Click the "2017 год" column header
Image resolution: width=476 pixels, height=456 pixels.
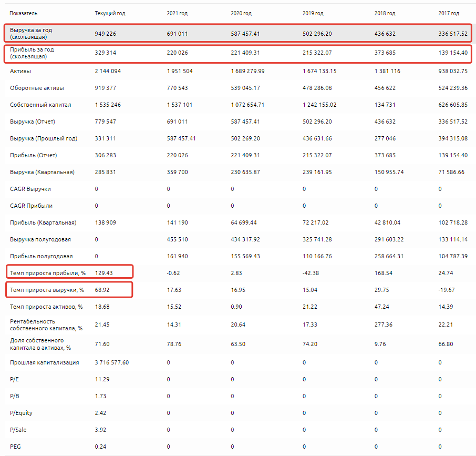click(x=449, y=13)
